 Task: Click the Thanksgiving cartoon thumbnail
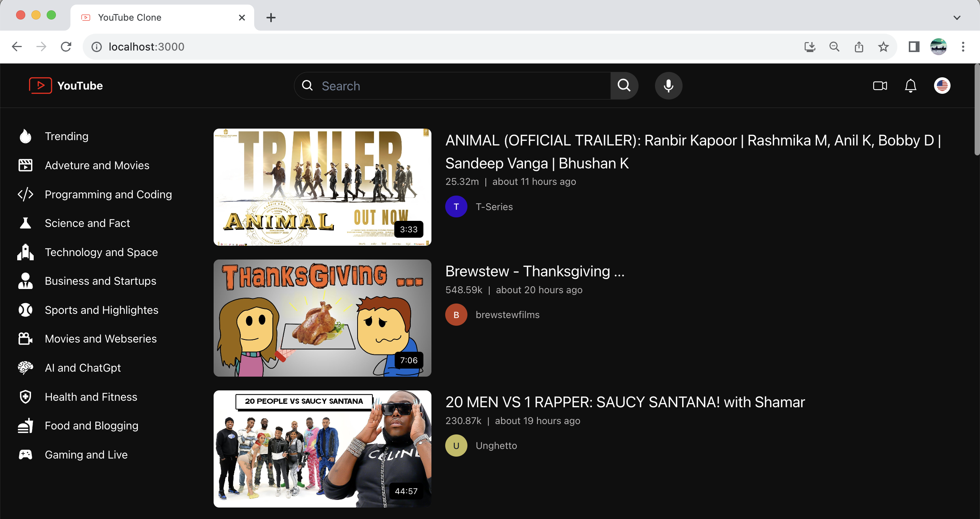[322, 318]
